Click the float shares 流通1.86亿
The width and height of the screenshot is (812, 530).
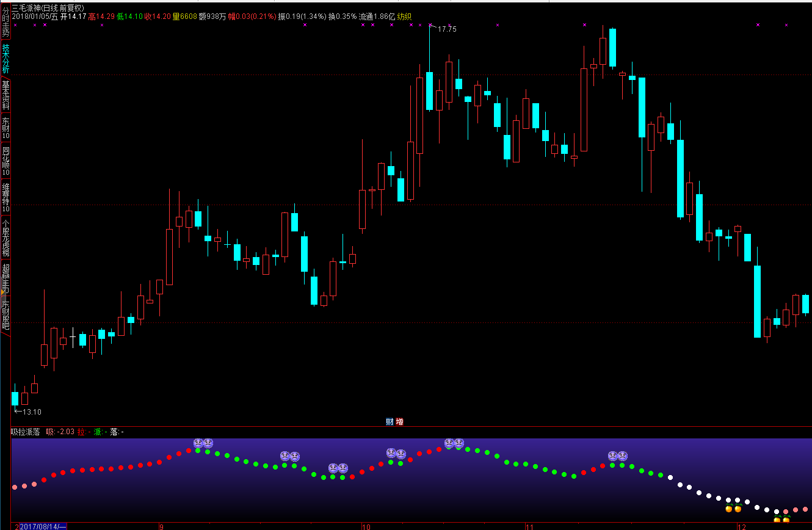click(x=377, y=16)
